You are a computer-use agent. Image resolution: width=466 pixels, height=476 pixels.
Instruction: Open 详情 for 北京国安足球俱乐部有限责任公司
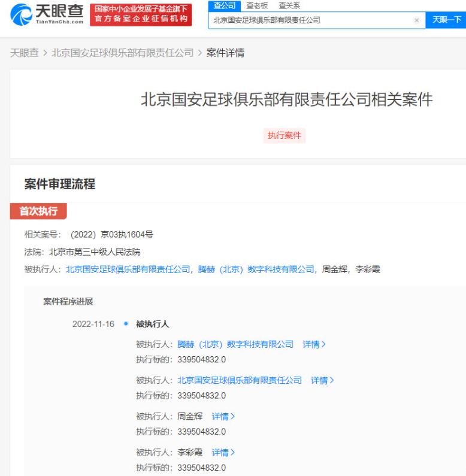tap(322, 380)
